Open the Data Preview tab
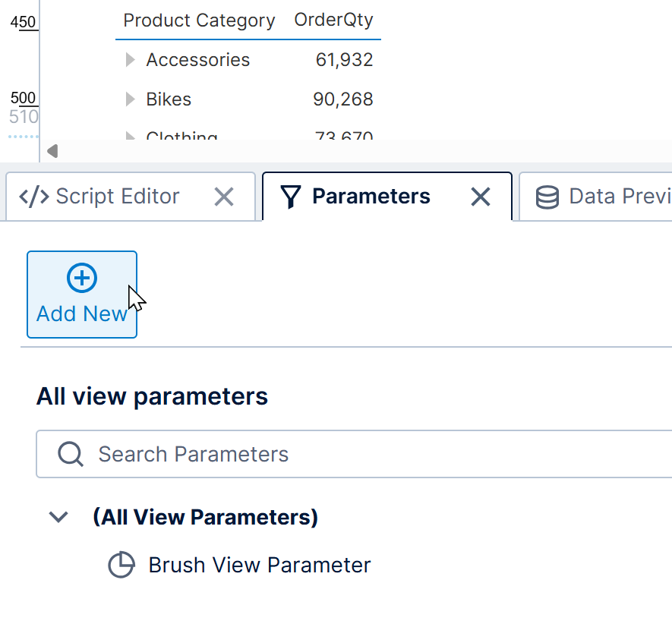Screen dimensions: 672x624 (596, 197)
